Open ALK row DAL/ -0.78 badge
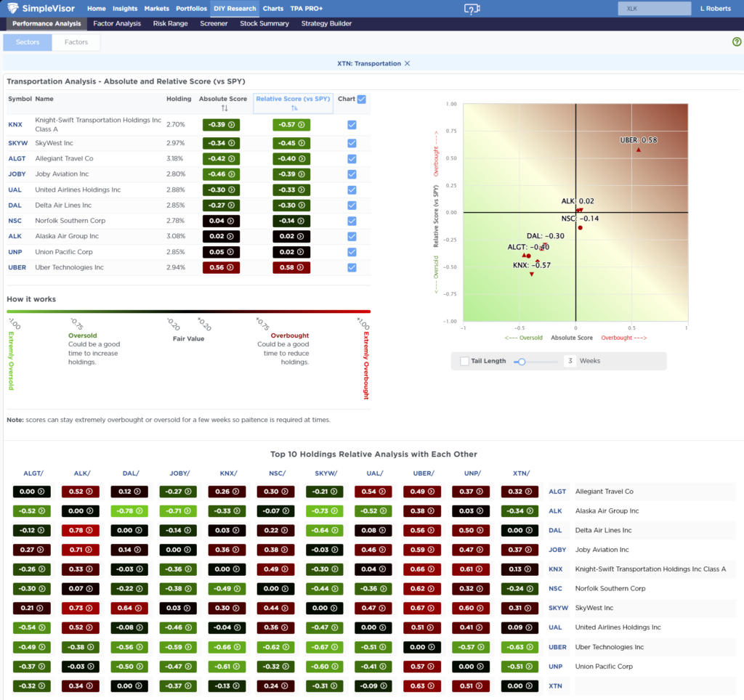 click(x=129, y=511)
